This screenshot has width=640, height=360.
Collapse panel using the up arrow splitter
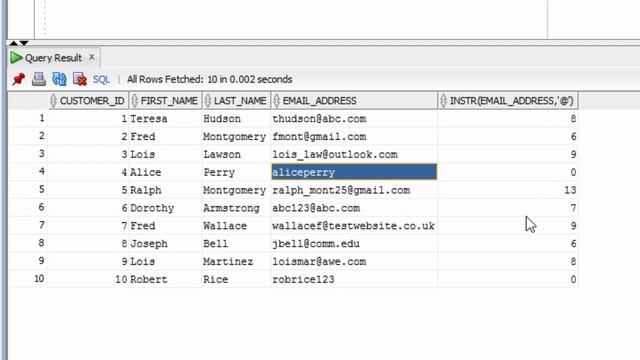(14, 42)
